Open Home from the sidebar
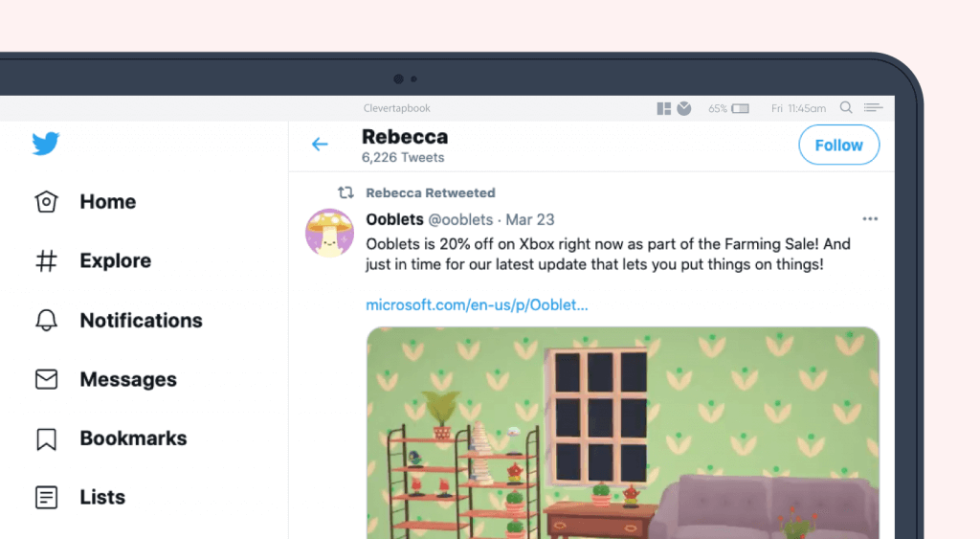Image resolution: width=980 pixels, height=539 pixels. pos(85,202)
